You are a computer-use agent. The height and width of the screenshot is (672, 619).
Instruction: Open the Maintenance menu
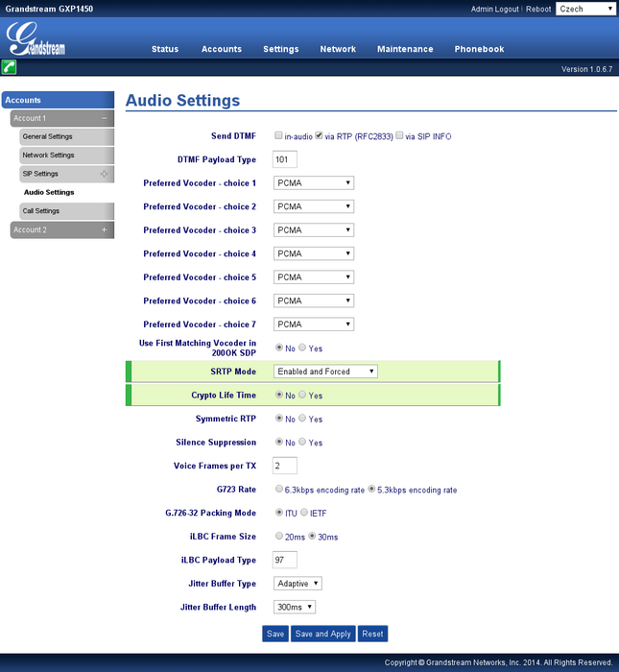tap(405, 49)
